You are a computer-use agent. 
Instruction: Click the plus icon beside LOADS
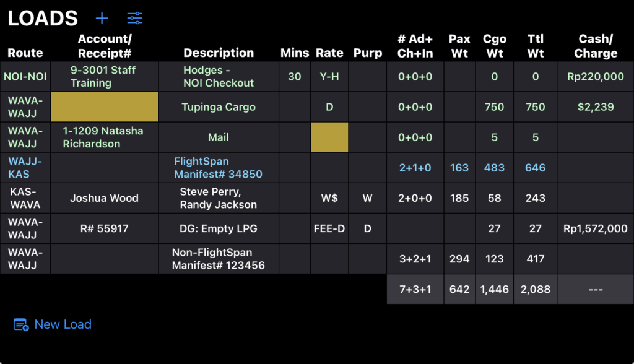click(102, 18)
